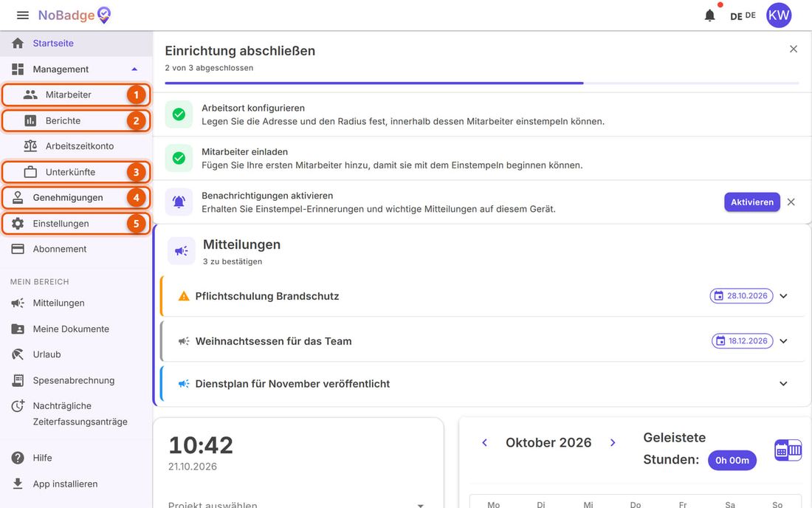Image resolution: width=812 pixels, height=508 pixels.
Task: Click the Spesenabrechnung receipt icon
Action: 18,380
